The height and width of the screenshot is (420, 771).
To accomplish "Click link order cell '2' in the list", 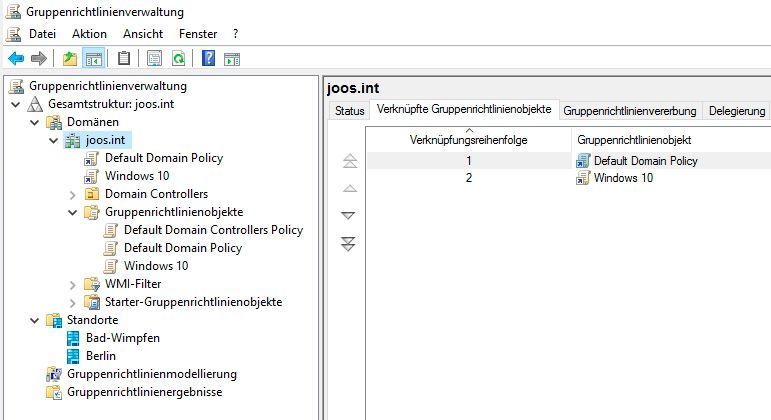I will point(469,178).
